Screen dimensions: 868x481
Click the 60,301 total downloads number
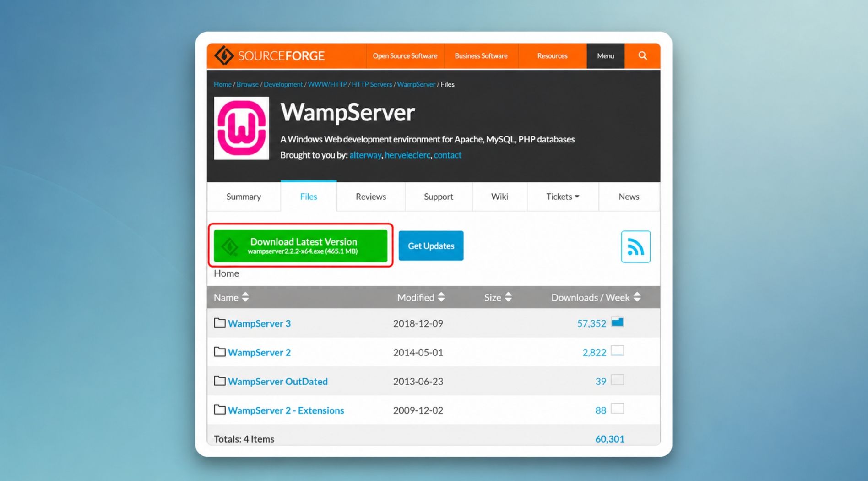point(610,439)
